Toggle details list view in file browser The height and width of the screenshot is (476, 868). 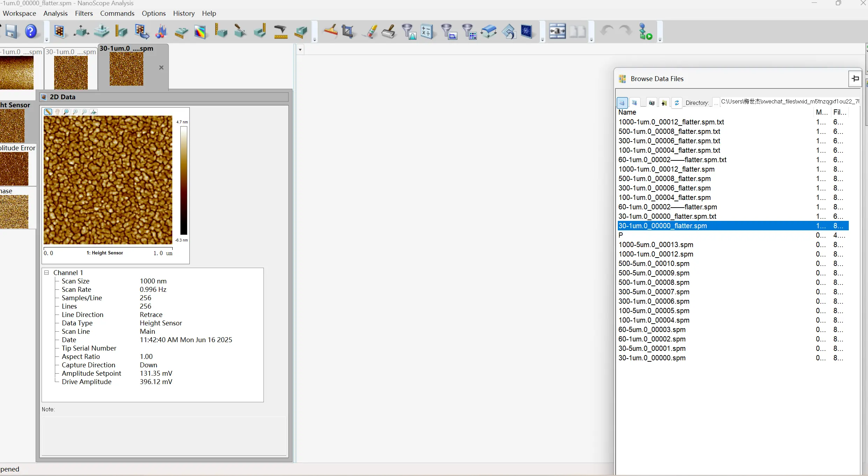[x=622, y=103]
